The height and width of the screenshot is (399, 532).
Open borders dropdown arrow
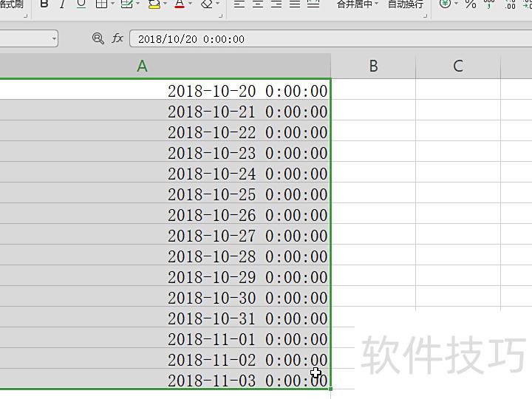[112, 4]
